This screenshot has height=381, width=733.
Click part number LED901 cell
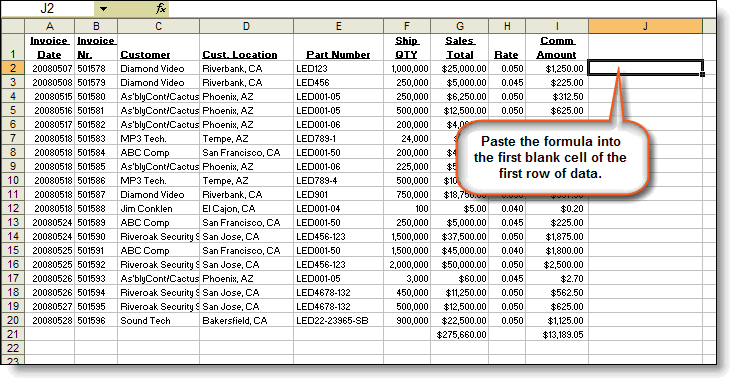(x=338, y=194)
